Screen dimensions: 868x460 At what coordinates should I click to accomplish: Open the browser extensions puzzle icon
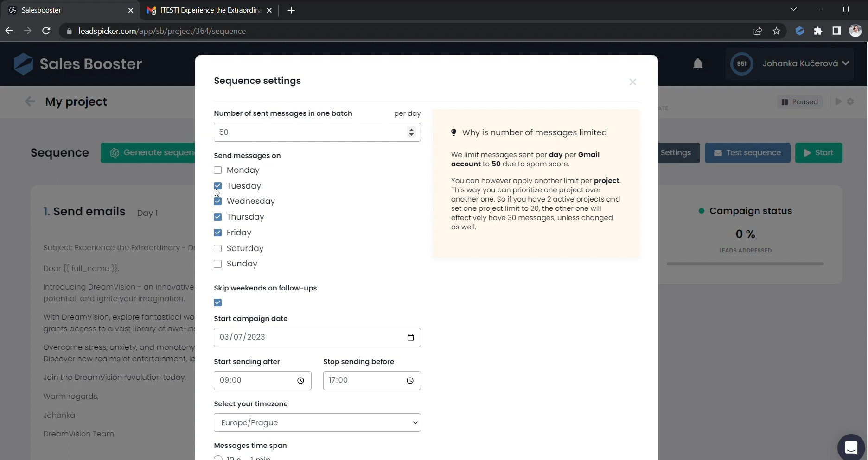click(818, 31)
